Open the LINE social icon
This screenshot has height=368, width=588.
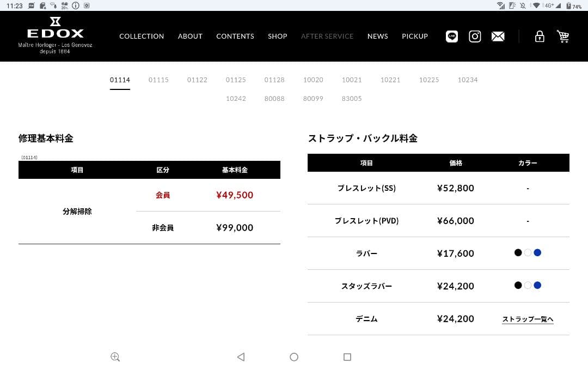coord(451,37)
